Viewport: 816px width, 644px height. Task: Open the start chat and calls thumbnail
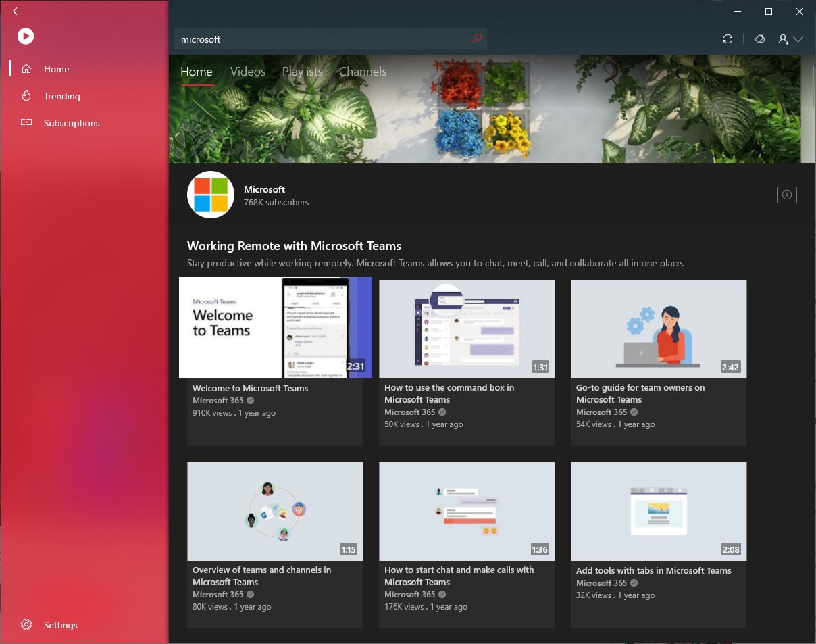467,512
